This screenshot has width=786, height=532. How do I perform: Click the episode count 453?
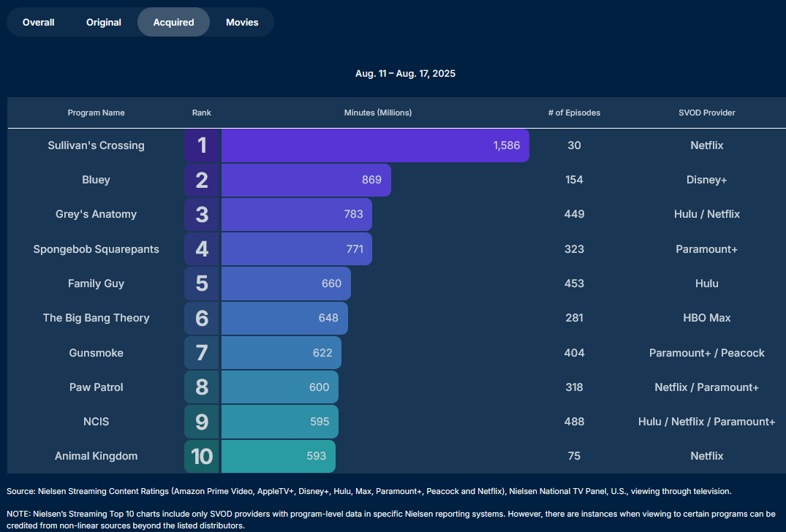574,284
